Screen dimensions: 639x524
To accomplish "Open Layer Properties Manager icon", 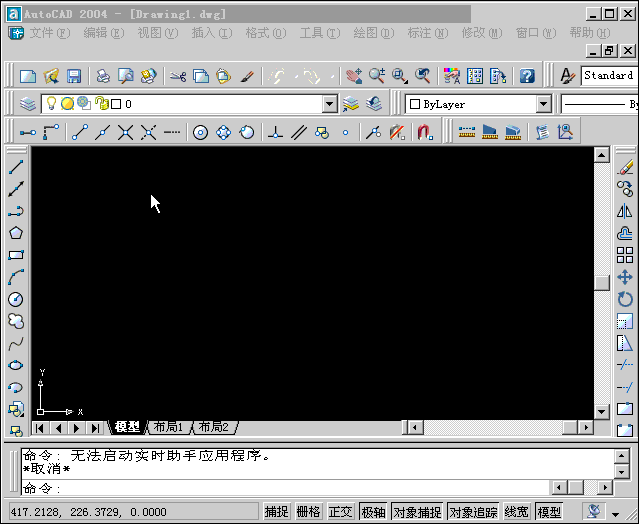I will point(28,104).
